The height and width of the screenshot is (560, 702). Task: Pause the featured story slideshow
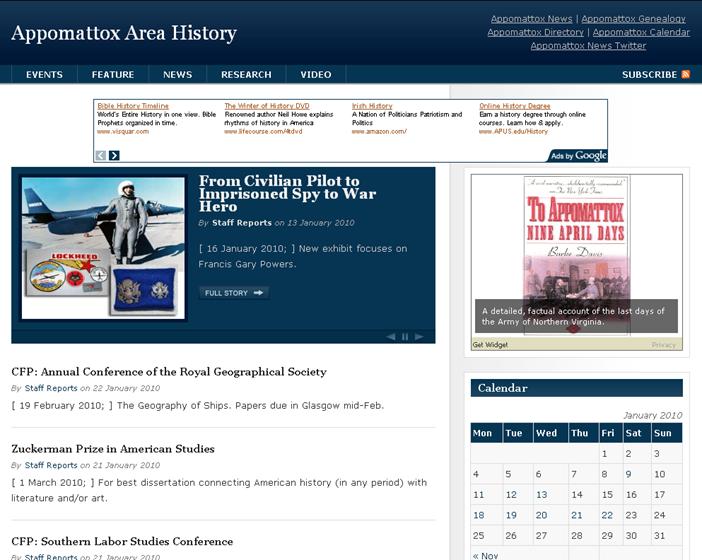405,337
